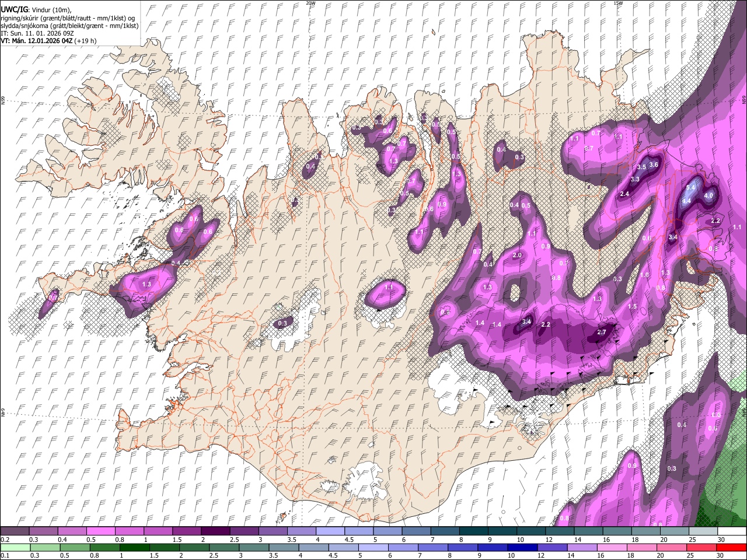Select the white swatch ending the snow legend
This screenshot has width=747, height=560.
(732, 531)
